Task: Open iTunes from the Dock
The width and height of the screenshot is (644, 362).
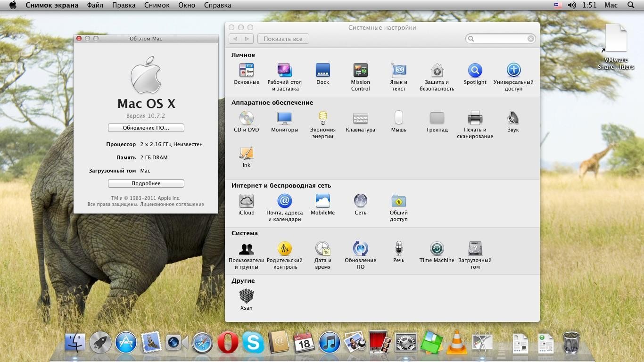Action: pyautogui.click(x=330, y=342)
